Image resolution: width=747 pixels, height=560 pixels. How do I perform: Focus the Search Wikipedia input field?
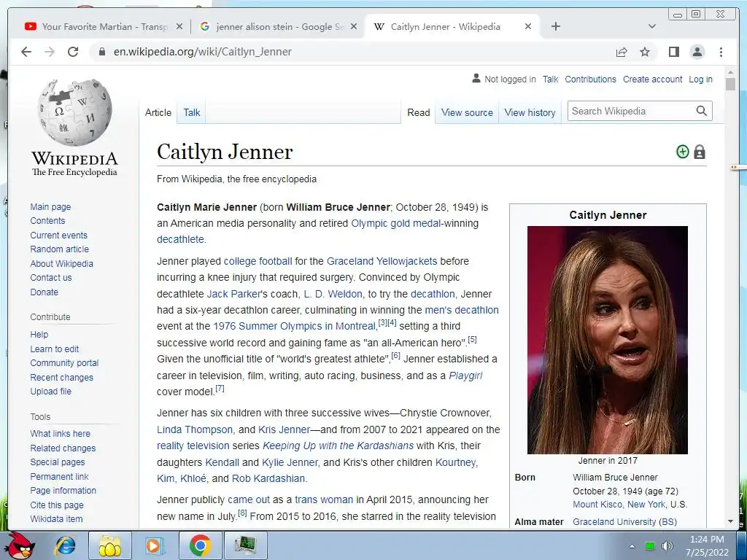(x=632, y=111)
